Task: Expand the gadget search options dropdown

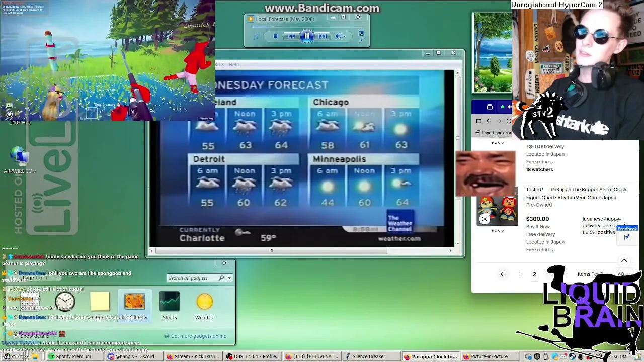Action: click(229, 278)
